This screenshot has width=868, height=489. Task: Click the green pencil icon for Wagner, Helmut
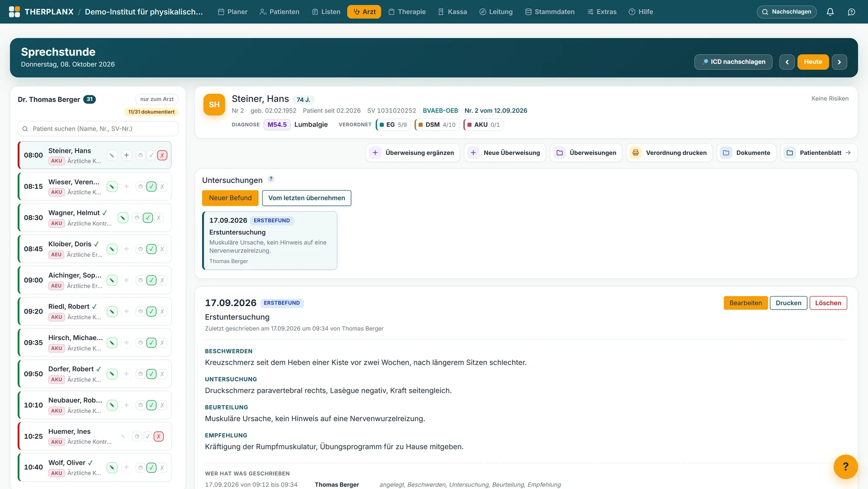tap(123, 218)
